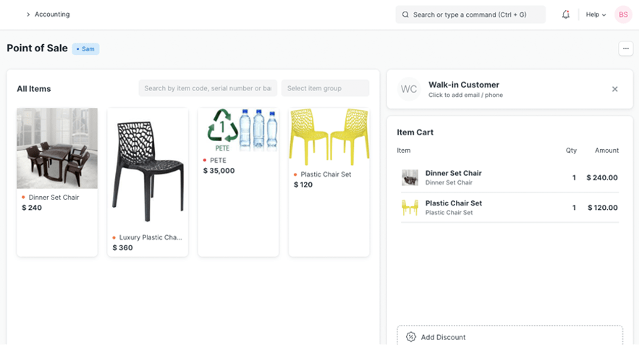The image size is (639, 364).
Task: Click the Dinner Set Chair cart thumbnail
Action: click(410, 178)
